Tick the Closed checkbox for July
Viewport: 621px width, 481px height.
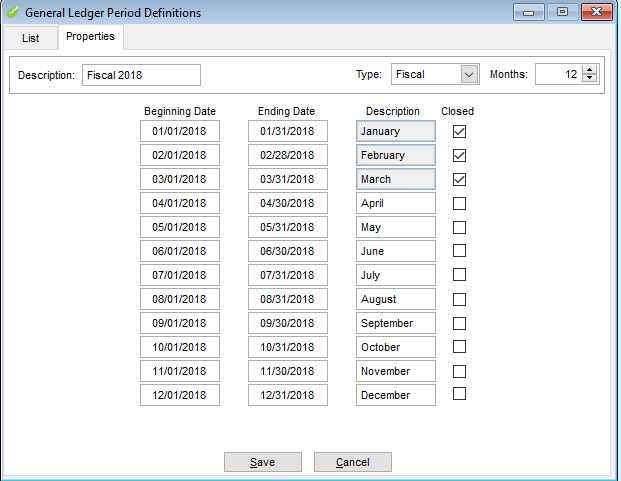coord(459,275)
